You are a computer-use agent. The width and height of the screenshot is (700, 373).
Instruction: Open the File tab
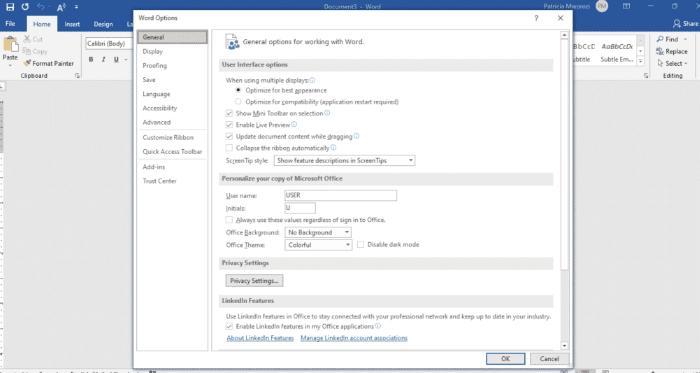click(x=10, y=24)
